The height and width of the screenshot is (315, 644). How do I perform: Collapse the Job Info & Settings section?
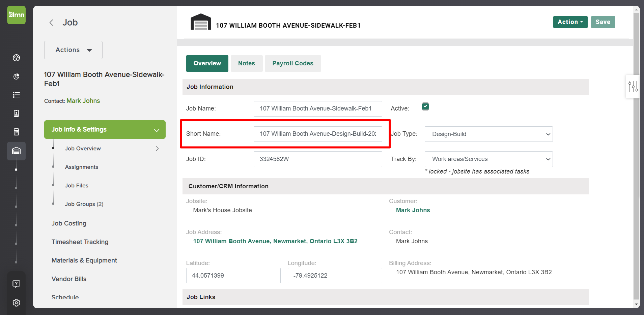tap(105, 129)
